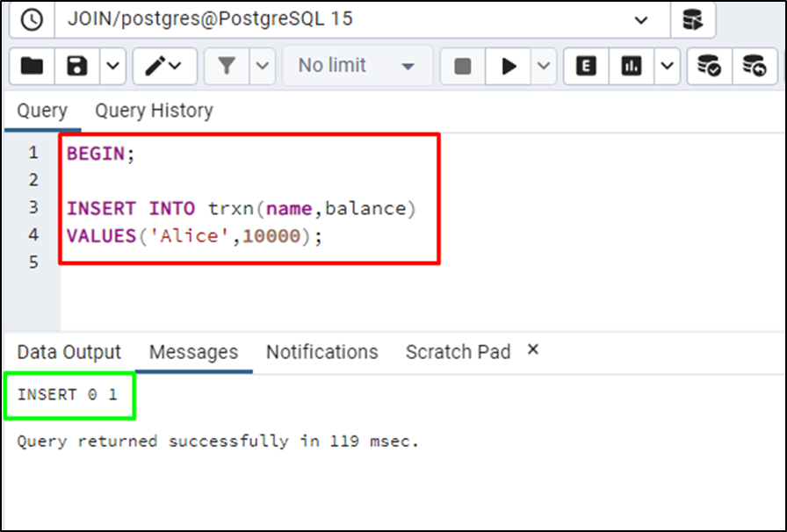The image size is (787, 532).
Task: Expand the save options arrow
Action: pyautogui.click(x=113, y=66)
